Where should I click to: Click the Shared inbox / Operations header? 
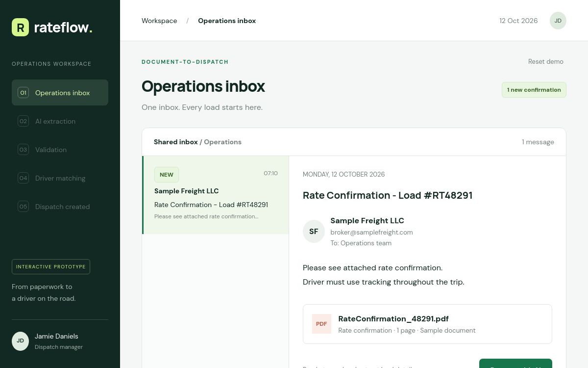pos(197,142)
